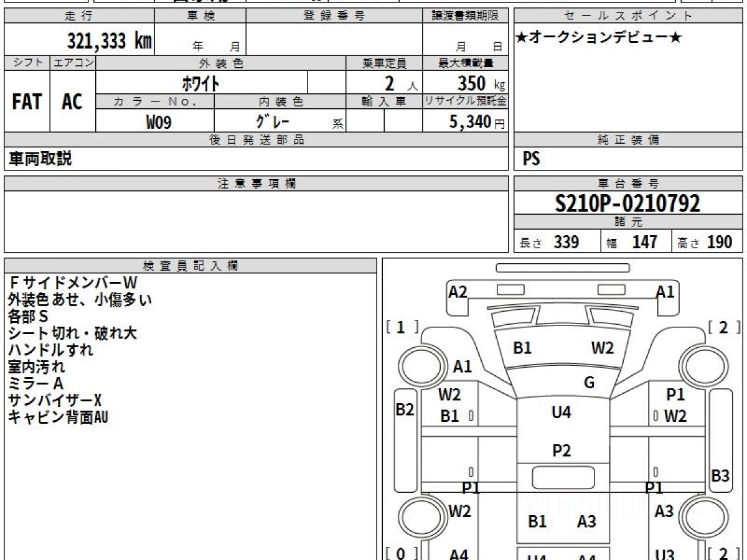The height and width of the screenshot is (560, 747).
Task: Click the B2 mark on the side panel
Action: point(405,409)
